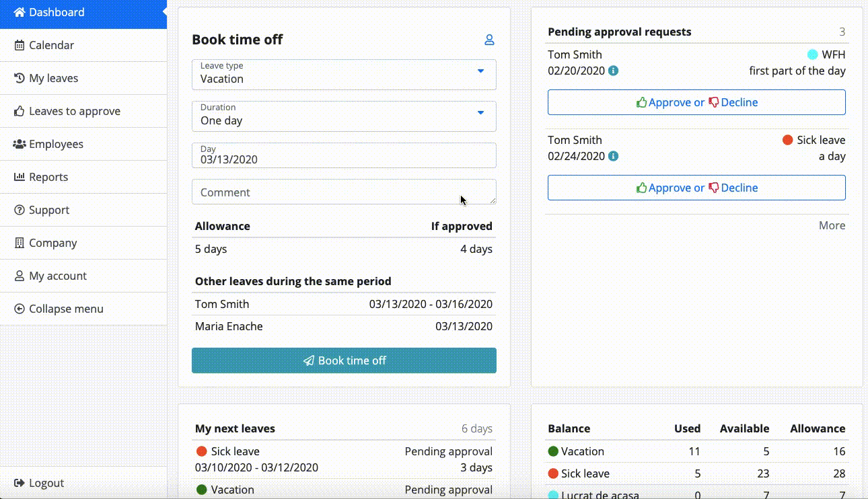Screen dimensions: 868x499
Task: Click the '6 days' total in My next leaves
Action: [476, 428]
